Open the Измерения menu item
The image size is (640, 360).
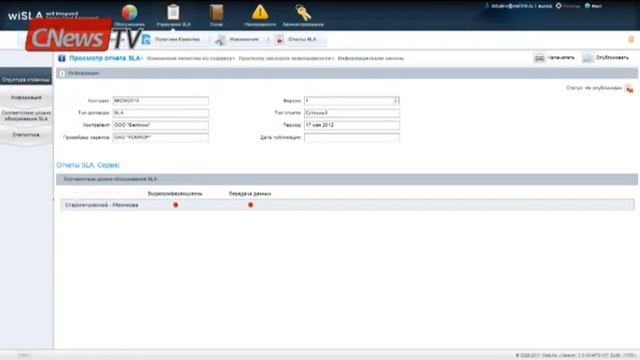(244, 40)
